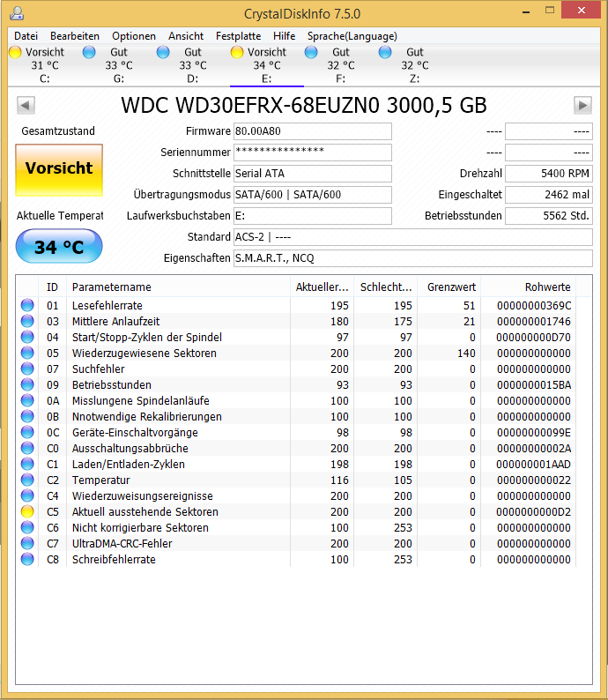The image size is (608, 700).
Task: Click status icon of Start/Stopp-Zyklen row
Action: [27, 337]
